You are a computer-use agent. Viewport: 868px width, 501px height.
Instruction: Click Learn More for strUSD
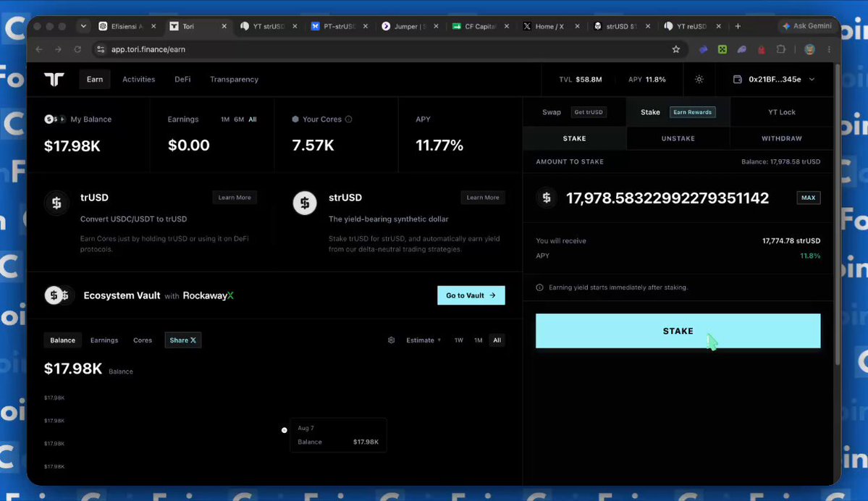[x=482, y=197]
